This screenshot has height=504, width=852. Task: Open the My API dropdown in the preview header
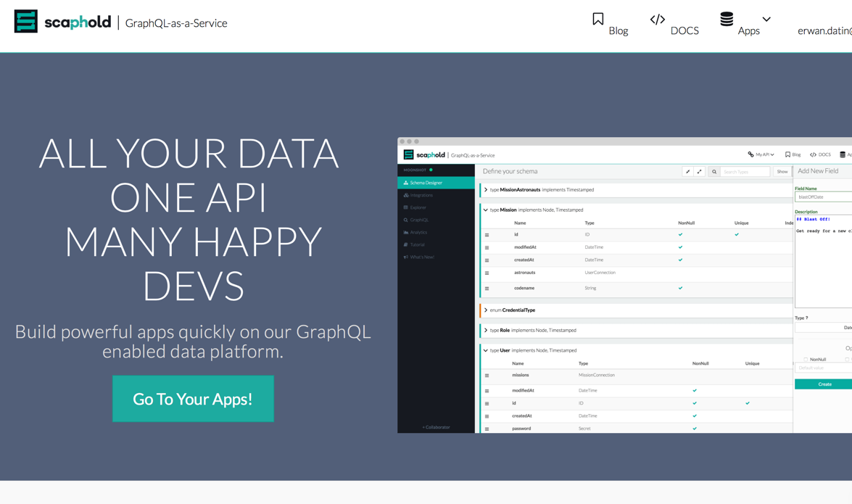click(x=761, y=154)
